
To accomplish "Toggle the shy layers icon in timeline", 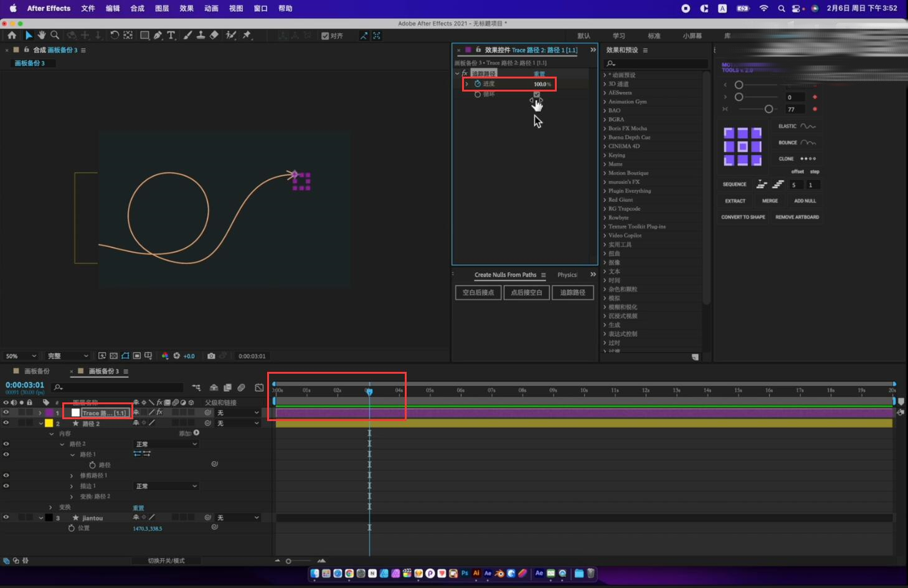I will [214, 387].
